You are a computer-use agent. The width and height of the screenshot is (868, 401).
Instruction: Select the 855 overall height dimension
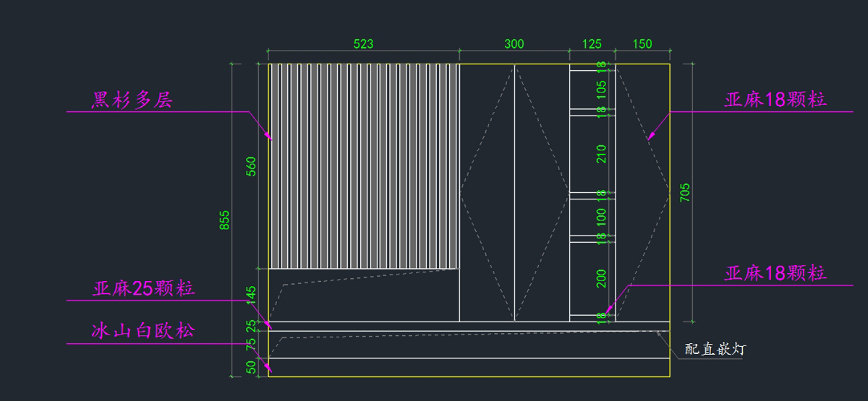click(x=224, y=220)
